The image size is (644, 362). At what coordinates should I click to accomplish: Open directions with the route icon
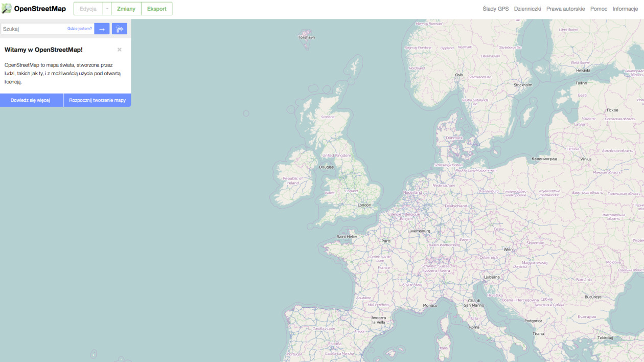pyautogui.click(x=120, y=29)
